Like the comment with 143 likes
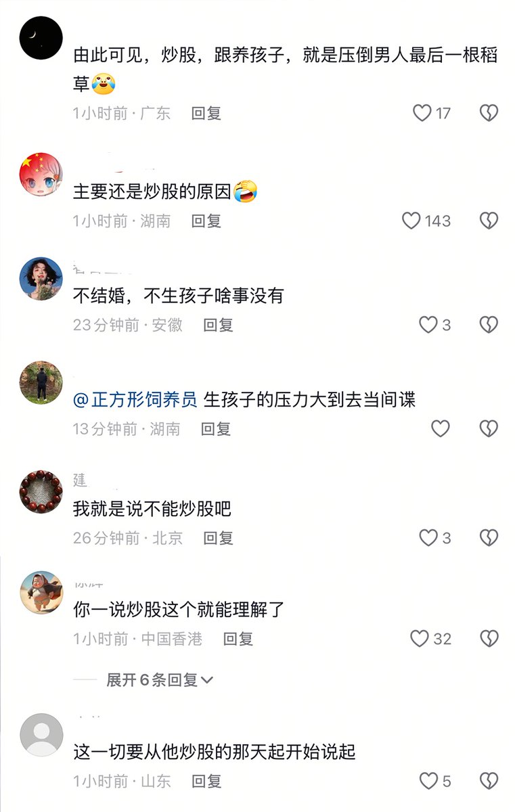 click(x=411, y=221)
